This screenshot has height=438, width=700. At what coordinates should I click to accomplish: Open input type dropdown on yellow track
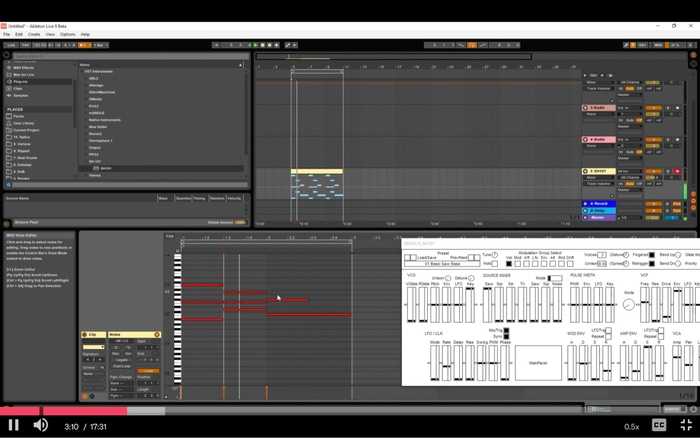pos(630,171)
